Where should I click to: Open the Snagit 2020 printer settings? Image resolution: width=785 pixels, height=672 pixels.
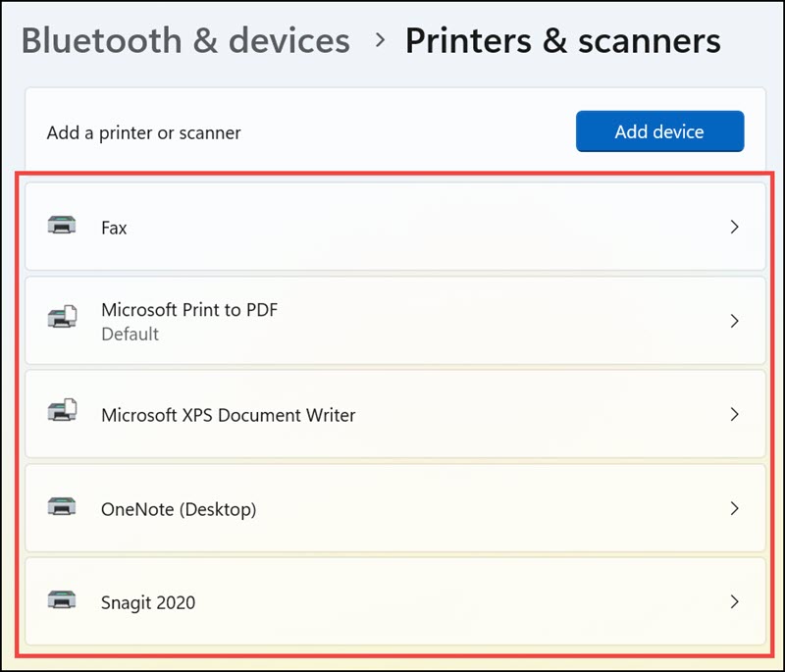[x=392, y=602]
